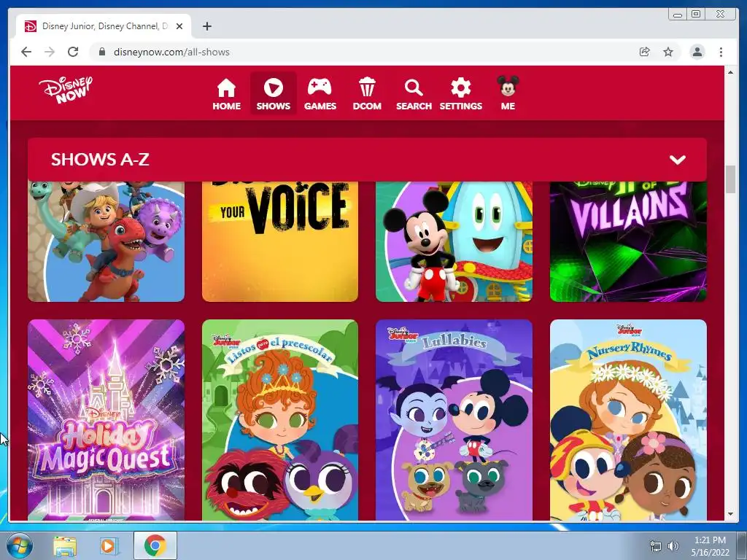Image resolution: width=747 pixels, height=560 pixels.
Task: Open Windows Media Player taskbar icon
Action: point(108,546)
